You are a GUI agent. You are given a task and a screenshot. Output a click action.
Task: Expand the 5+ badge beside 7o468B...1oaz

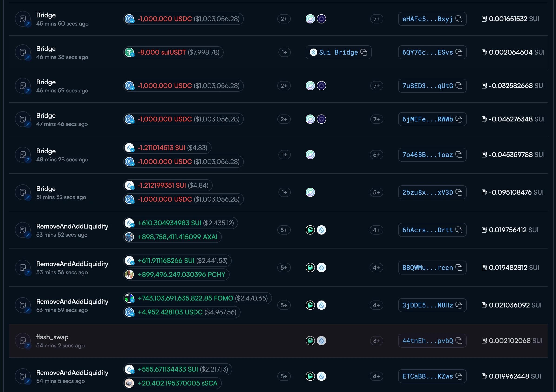(x=377, y=155)
